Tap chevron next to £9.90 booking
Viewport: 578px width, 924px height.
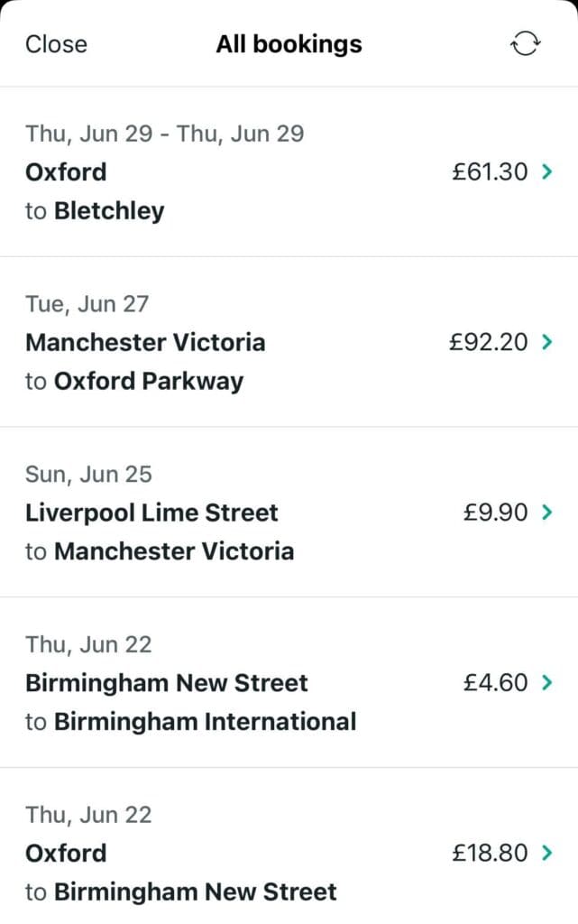pyautogui.click(x=546, y=513)
